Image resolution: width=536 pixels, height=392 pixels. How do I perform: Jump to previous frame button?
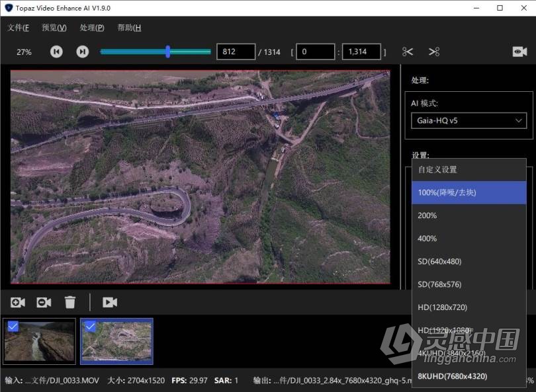click(56, 52)
